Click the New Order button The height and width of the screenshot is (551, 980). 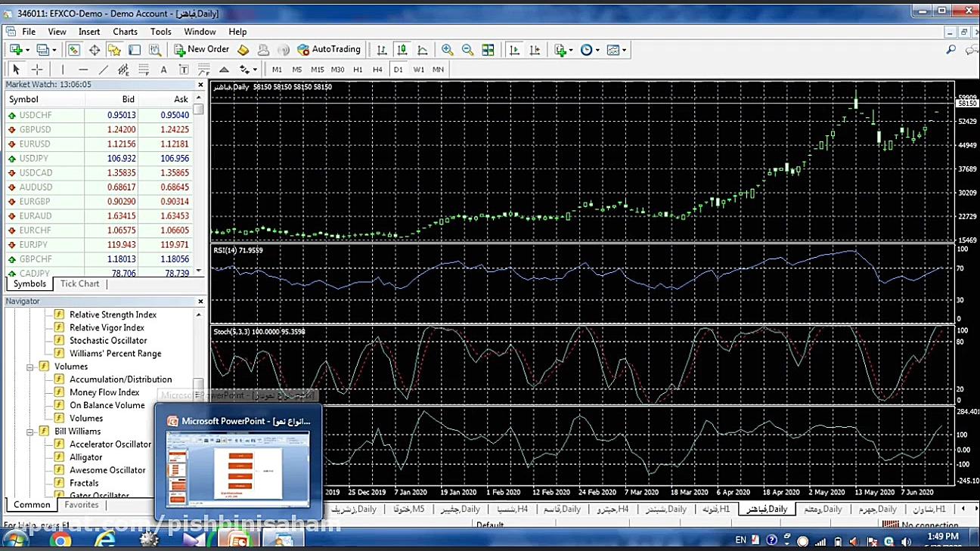click(x=201, y=49)
